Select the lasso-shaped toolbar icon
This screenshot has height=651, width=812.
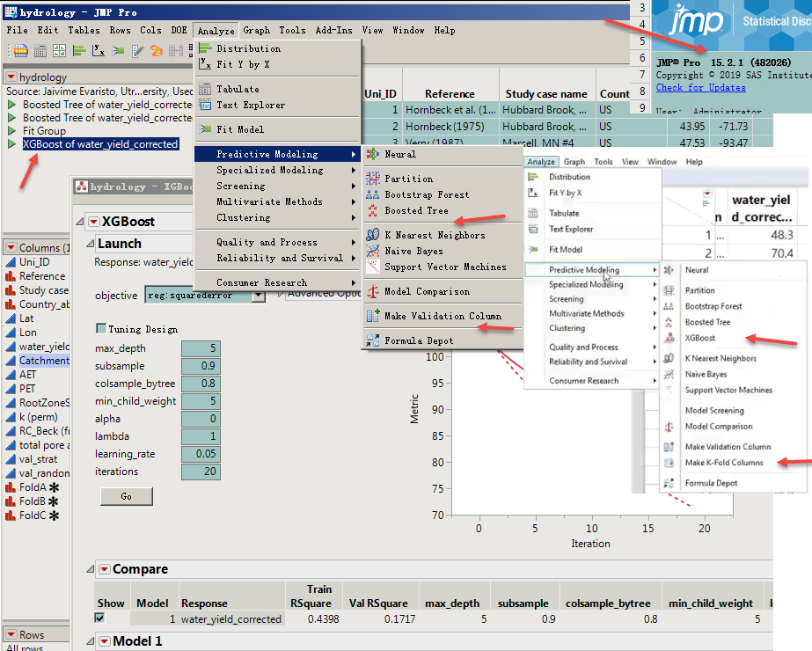tap(157, 50)
